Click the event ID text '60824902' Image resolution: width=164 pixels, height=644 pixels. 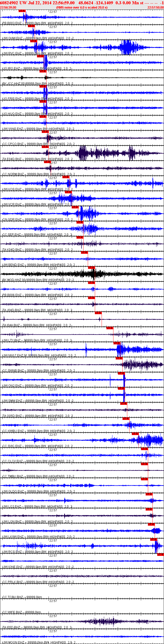(9, 3)
